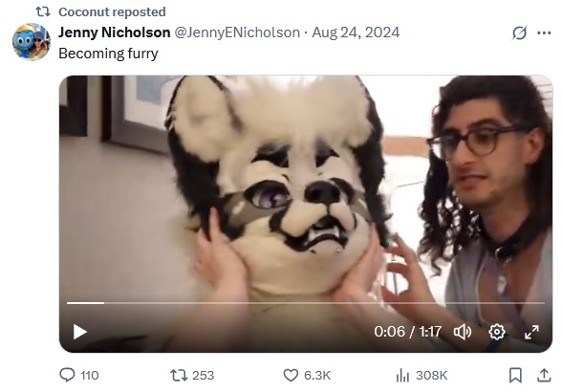Open post permalink via Aug 24, 2024
Viewport: 562px width, 392px height.
tap(356, 33)
